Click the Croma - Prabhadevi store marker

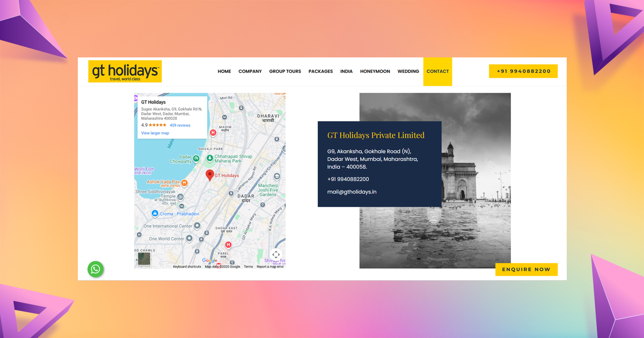155,213
